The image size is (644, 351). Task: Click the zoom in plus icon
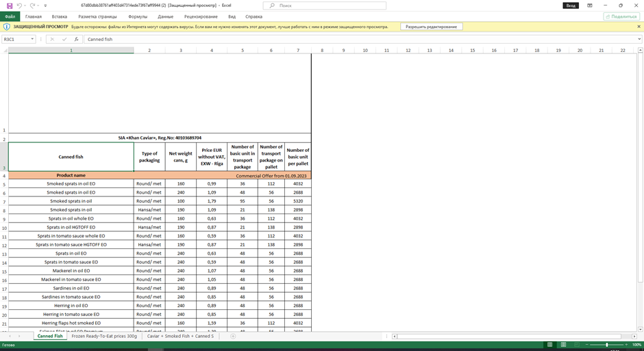point(626,345)
